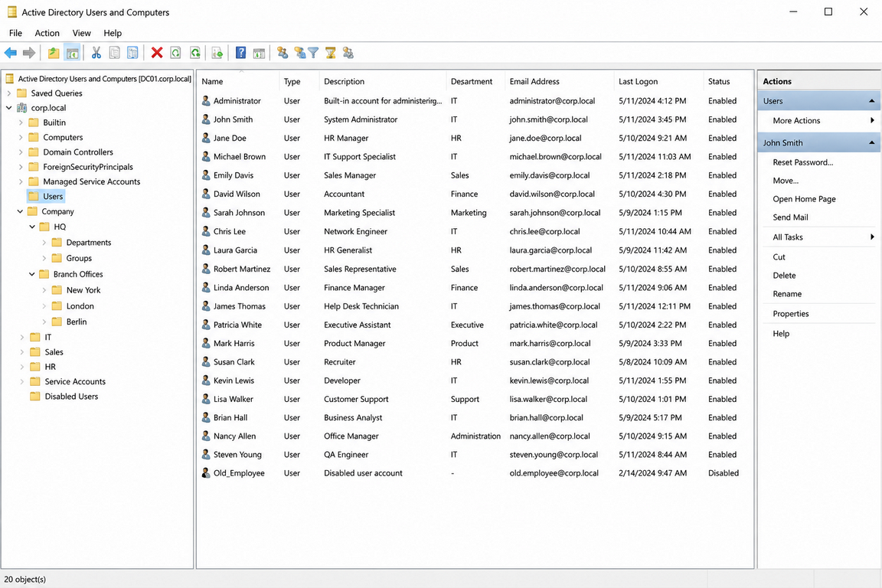Toggle the Show/Hide Console Tree toolbar icon
This screenshot has width=882, height=588.
click(x=72, y=53)
